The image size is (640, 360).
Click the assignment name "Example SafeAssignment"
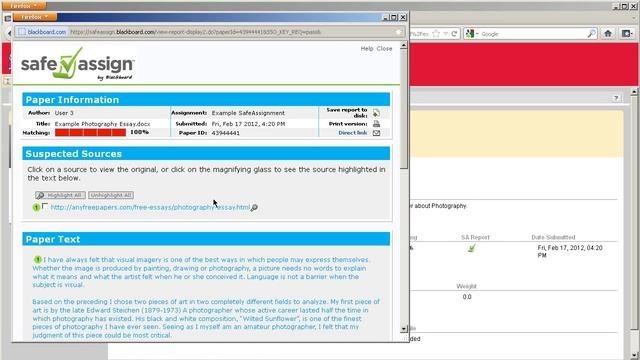[x=248, y=113]
